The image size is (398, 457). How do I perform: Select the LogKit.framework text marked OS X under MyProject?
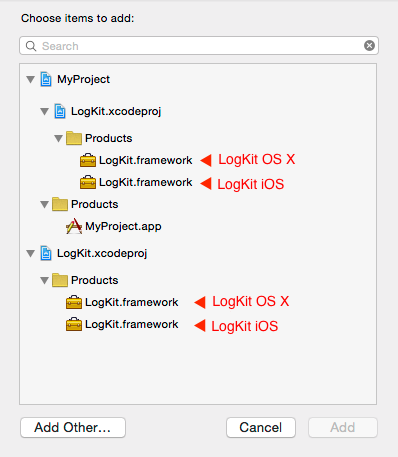pyautogui.click(x=146, y=160)
